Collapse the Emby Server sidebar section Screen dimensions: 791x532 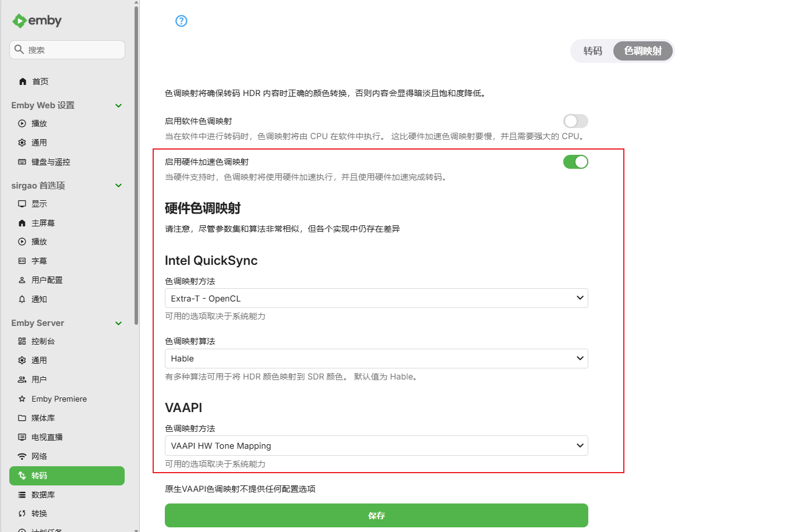pos(118,323)
